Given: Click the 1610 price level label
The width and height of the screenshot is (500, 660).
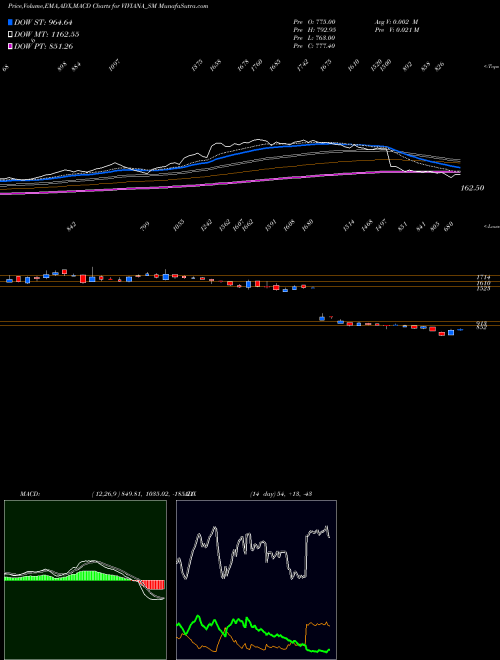Looking at the screenshot, I should coord(483,283).
